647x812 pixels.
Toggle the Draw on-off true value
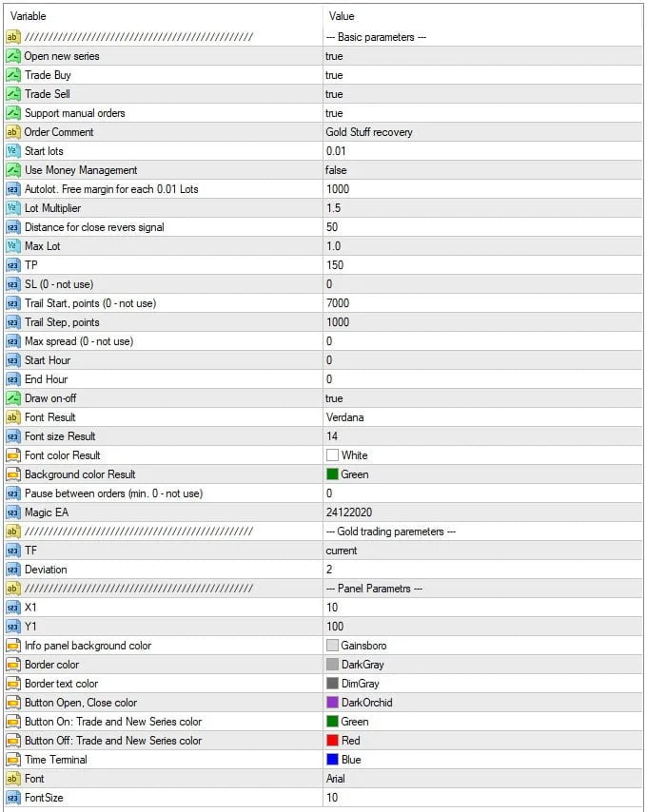[x=335, y=398]
